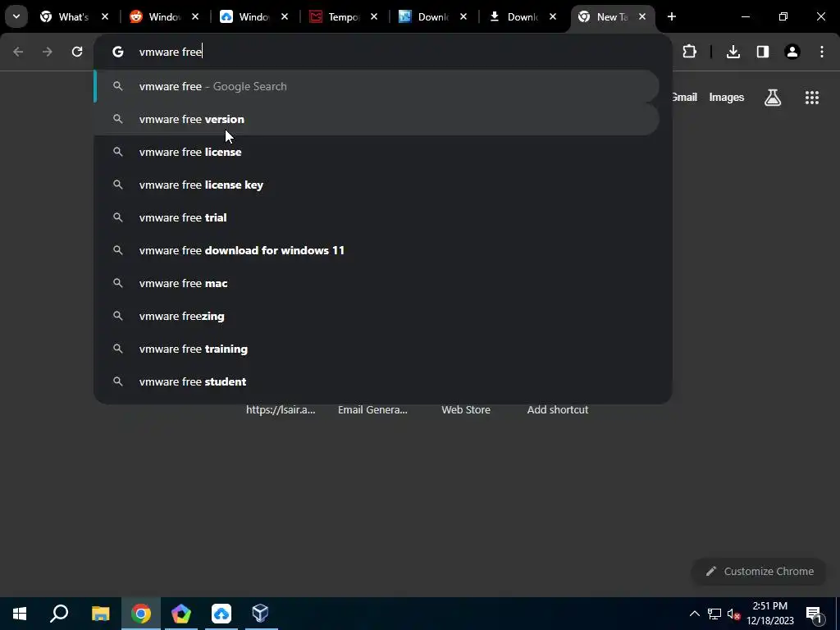This screenshot has width=840, height=630.
Task: Select "vmware free trial" suggestion
Action: pos(376,217)
